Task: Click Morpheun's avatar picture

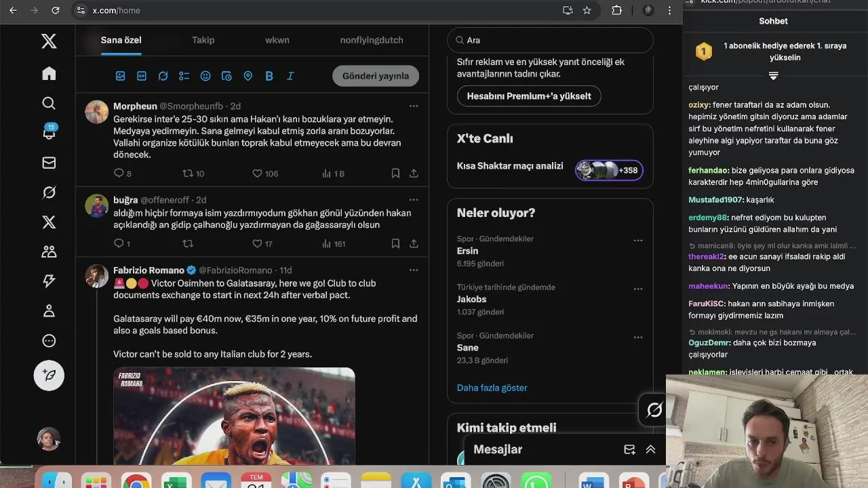Action: (97, 112)
